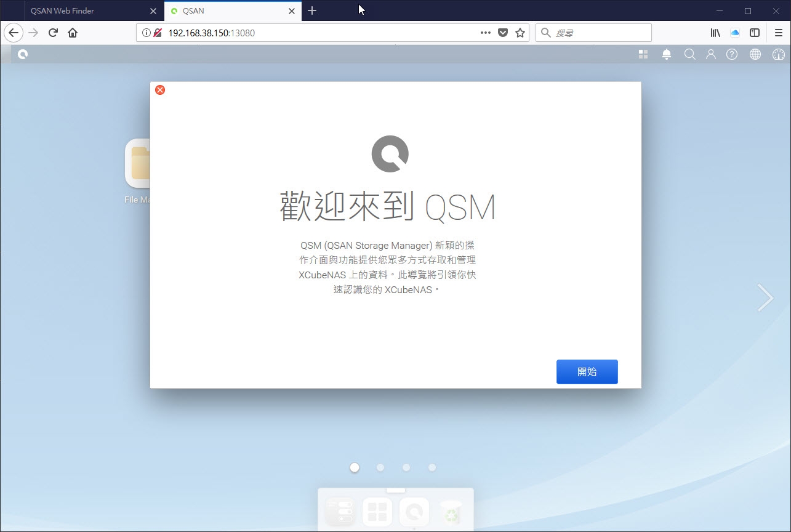Viewport: 791px width, 532px height.
Task: Open the page actions ellipsis menu
Action: pos(486,33)
